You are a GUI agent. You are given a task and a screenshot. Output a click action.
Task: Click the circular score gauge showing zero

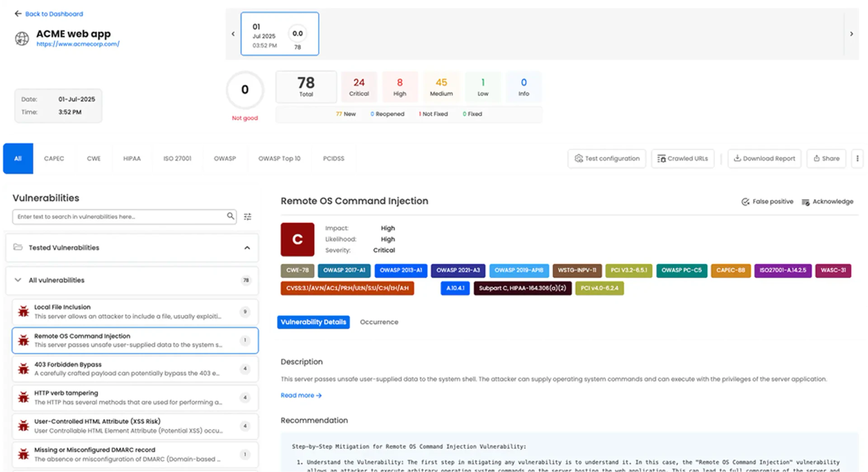[245, 90]
